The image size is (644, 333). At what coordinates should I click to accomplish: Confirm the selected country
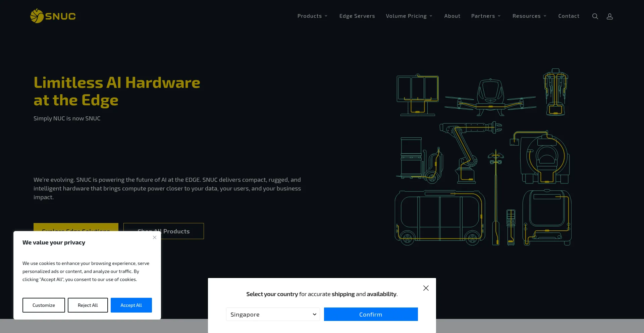pyautogui.click(x=371, y=314)
